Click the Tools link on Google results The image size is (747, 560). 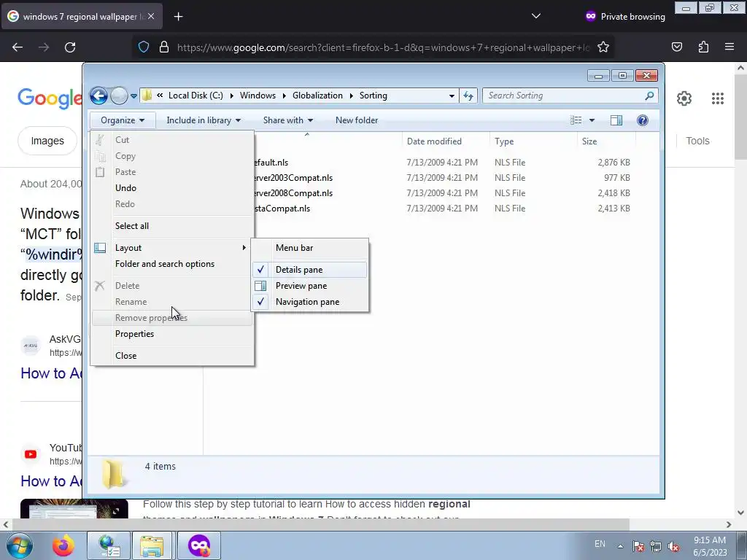pos(697,141)
